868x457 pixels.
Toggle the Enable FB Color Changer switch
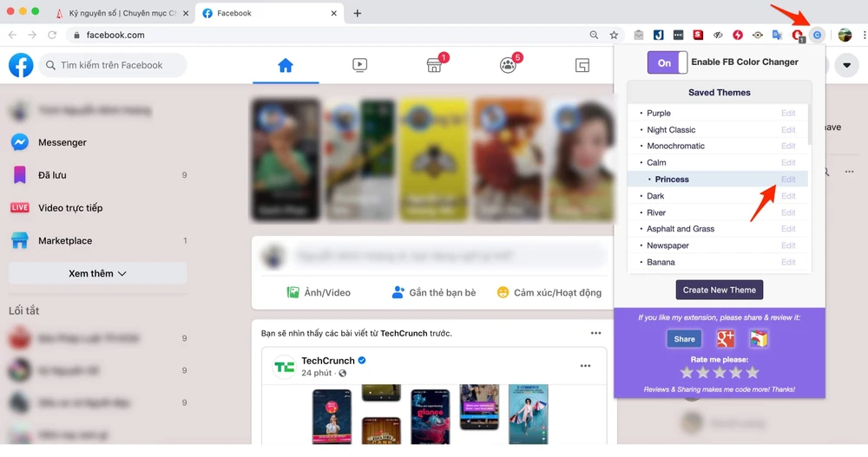667,62
